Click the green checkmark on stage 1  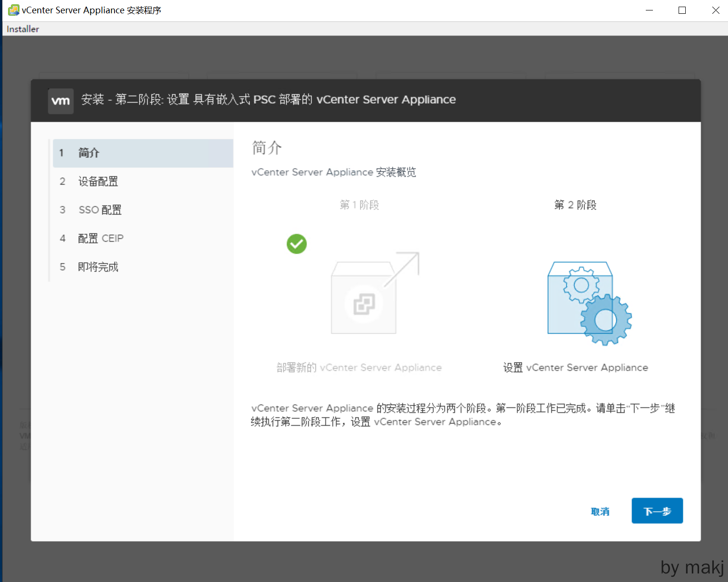click(x=297, y=244)
